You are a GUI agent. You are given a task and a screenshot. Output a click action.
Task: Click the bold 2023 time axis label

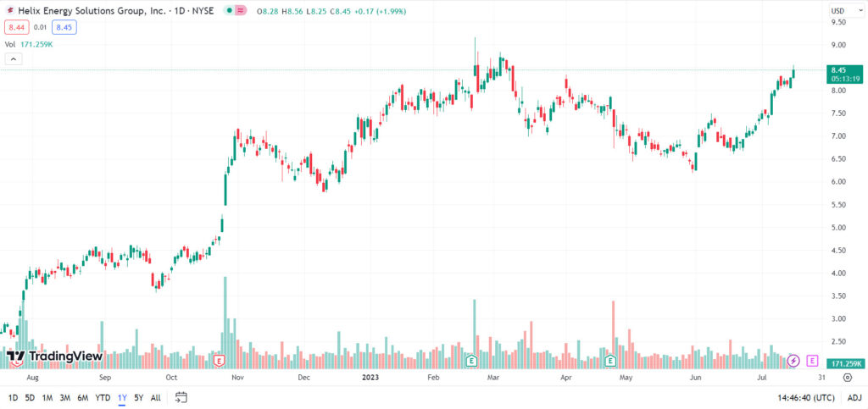pos(370,378)
